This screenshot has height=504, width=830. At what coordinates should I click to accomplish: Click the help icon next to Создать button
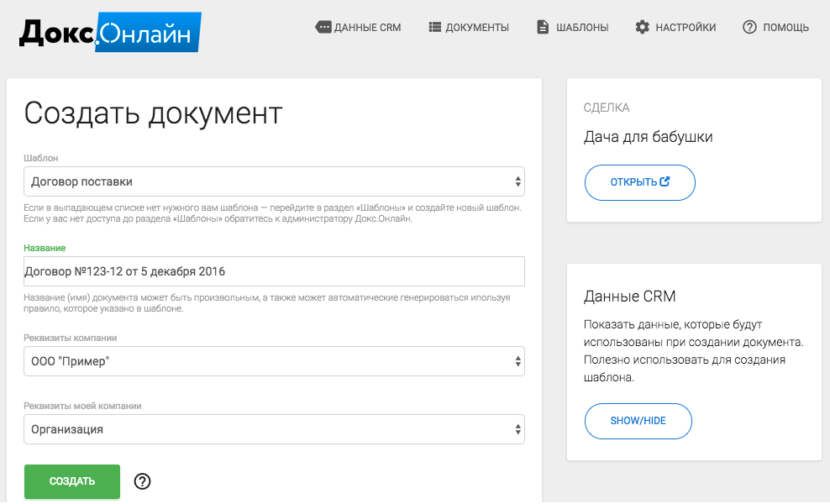[x=143, y=481]
